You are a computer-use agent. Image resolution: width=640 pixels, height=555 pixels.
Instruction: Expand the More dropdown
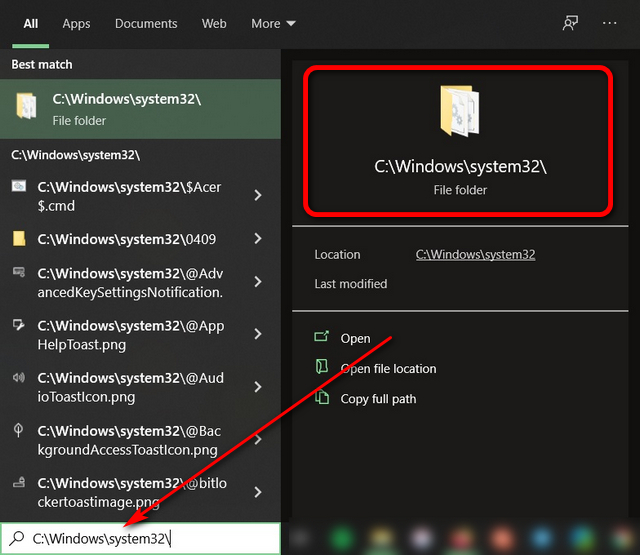(273, 24)
